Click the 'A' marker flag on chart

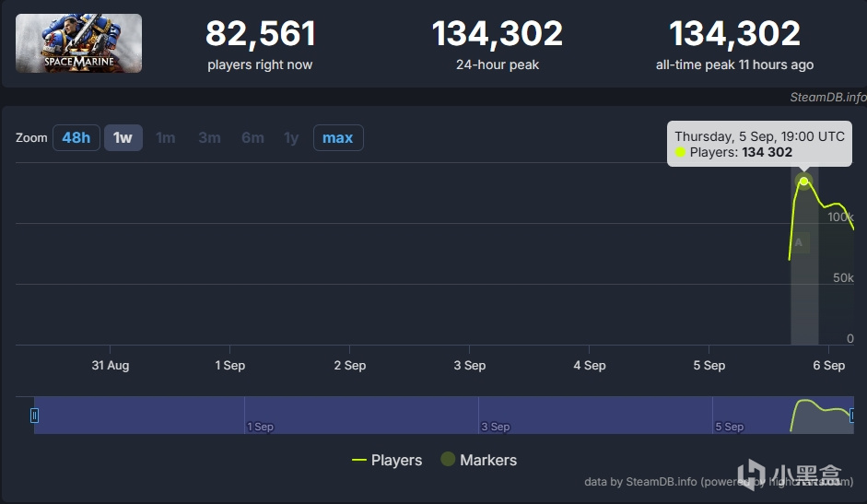(x=799, y=242)
